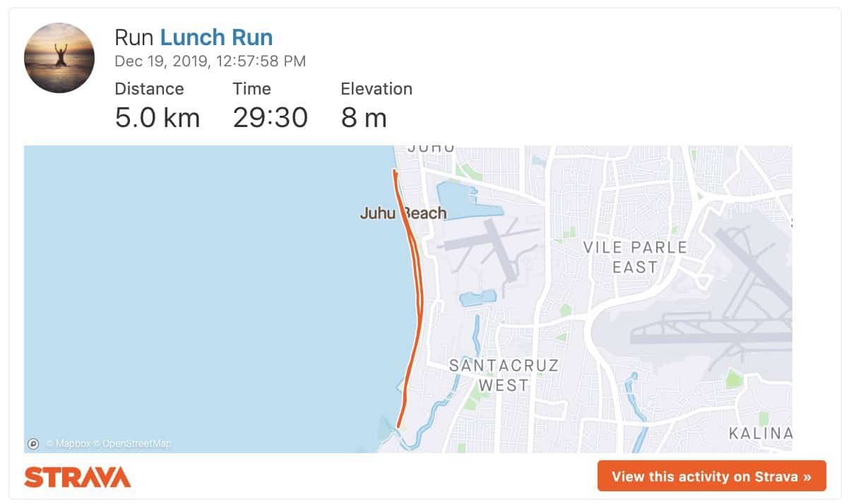
Task: Click the Strava wordmark logo
Action: (76, 477)
